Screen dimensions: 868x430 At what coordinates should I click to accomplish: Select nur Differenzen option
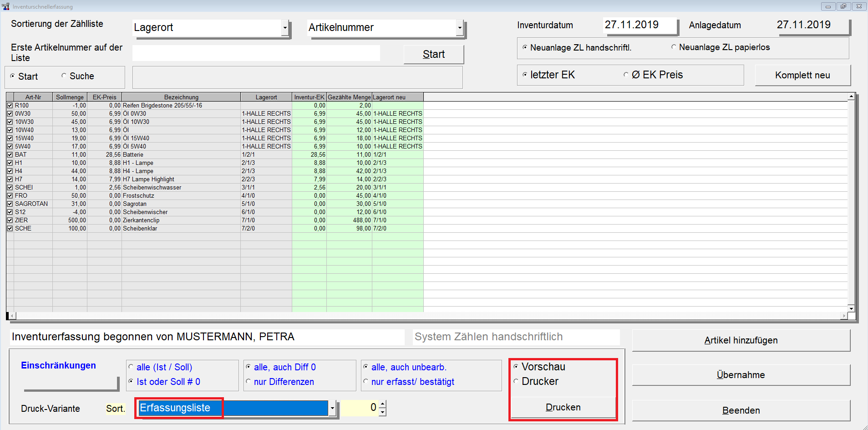tap(249, 381)
